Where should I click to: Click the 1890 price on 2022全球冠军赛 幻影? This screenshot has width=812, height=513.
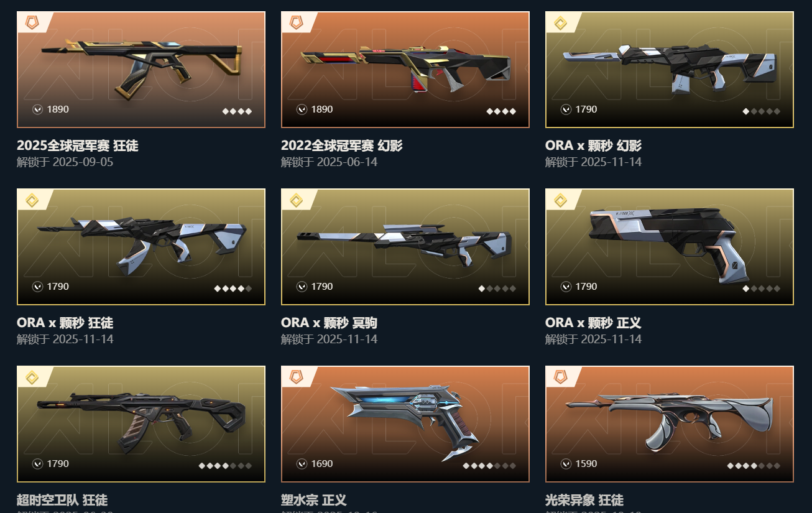click(x=322, y=109)
